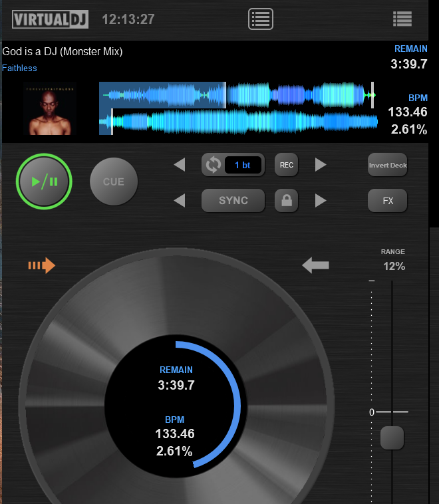
Task: Start recording with REC button
Action: click(x=286, y=165)
